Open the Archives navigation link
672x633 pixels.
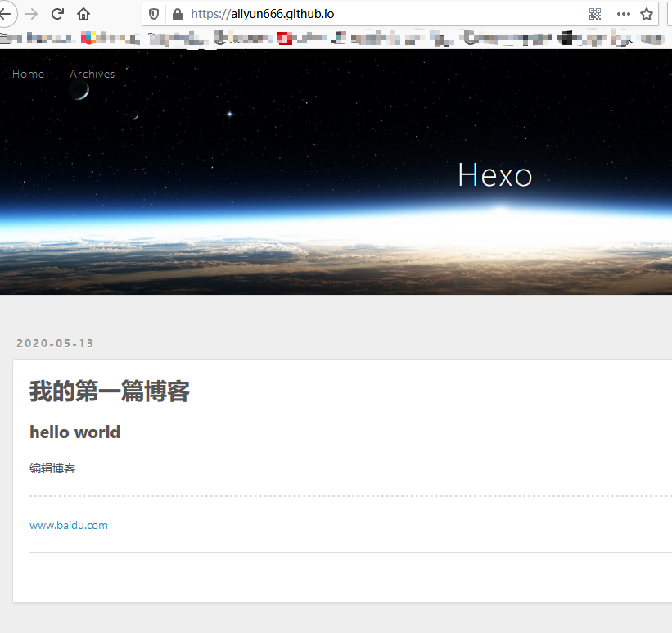coord(92,75)
